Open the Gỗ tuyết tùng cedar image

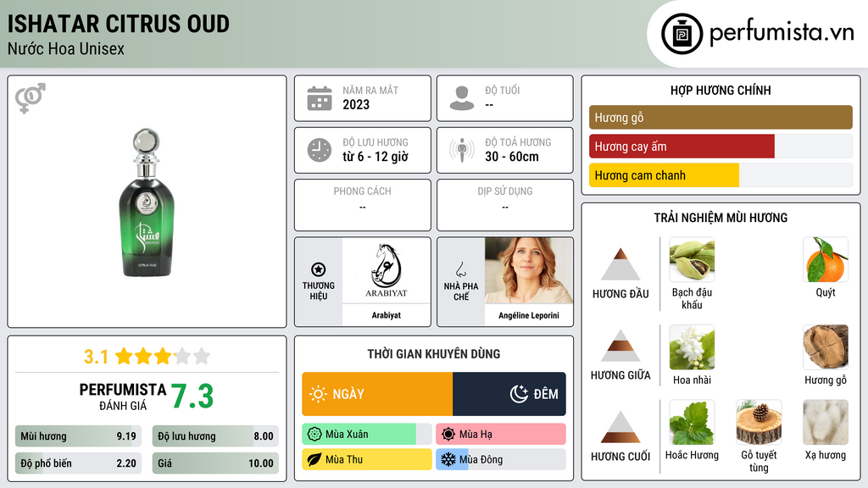(x=759, y=422)
